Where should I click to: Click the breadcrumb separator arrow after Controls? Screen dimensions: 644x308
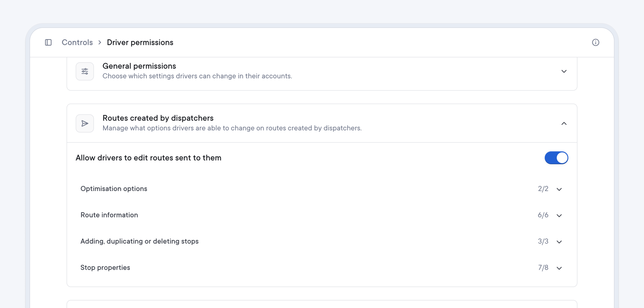pyautogui.click(x=100, y=43)
